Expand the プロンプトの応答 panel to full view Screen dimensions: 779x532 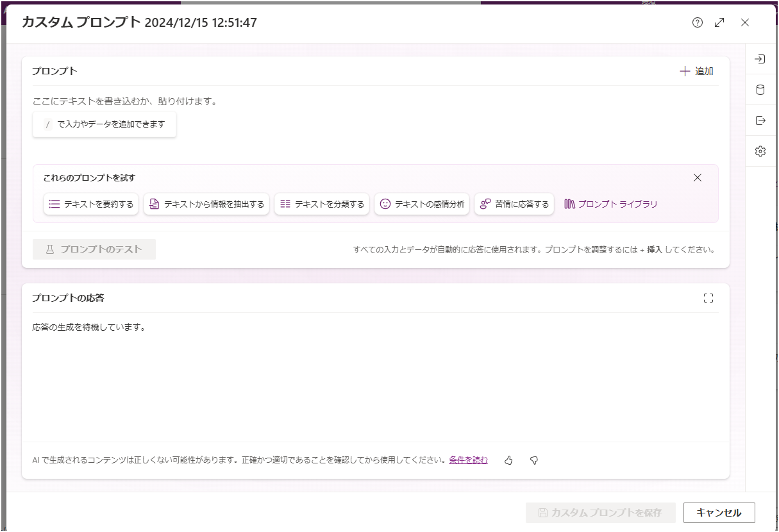pyautogui.click(x=708, y=298)
